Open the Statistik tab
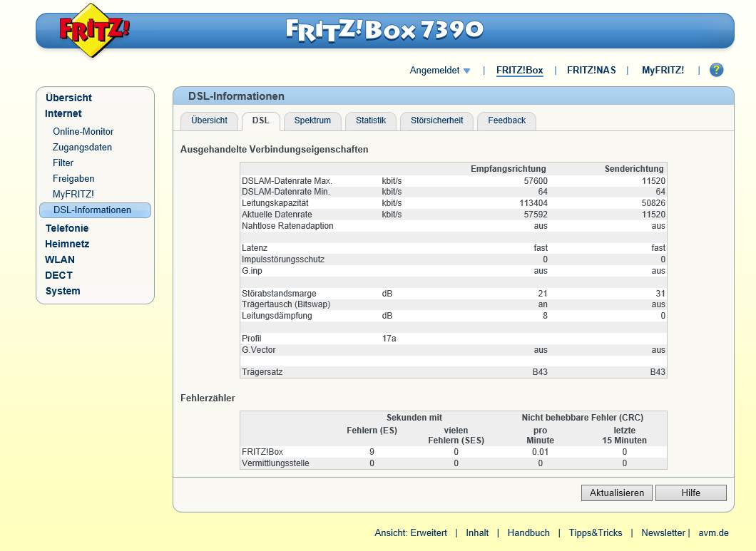 371,120
